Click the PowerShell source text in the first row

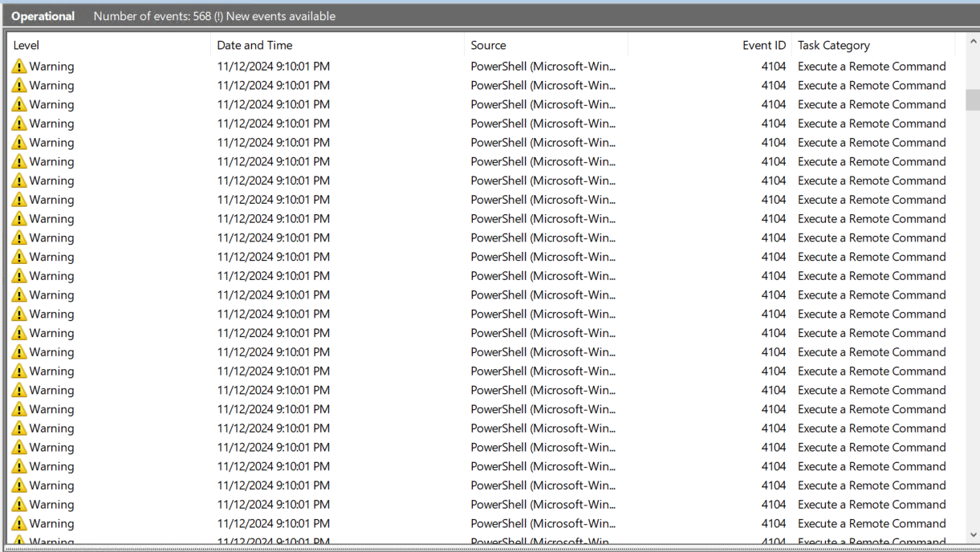[543, 67]
